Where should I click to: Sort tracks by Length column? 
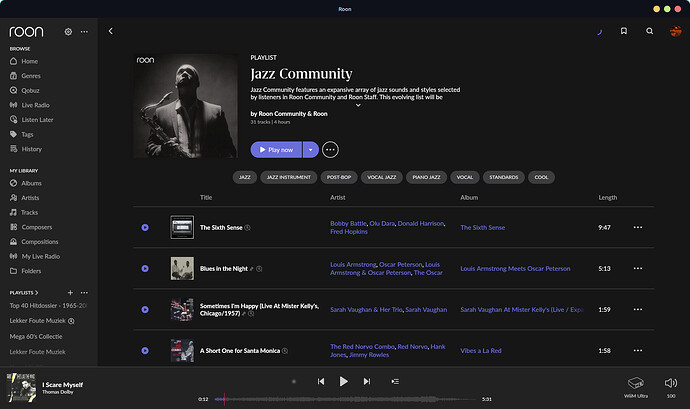click(608, 198)
